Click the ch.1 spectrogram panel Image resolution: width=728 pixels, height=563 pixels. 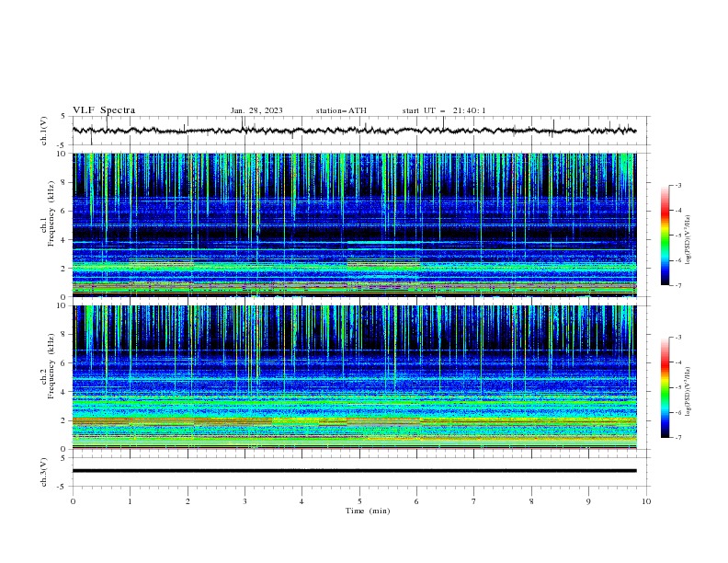355,224
